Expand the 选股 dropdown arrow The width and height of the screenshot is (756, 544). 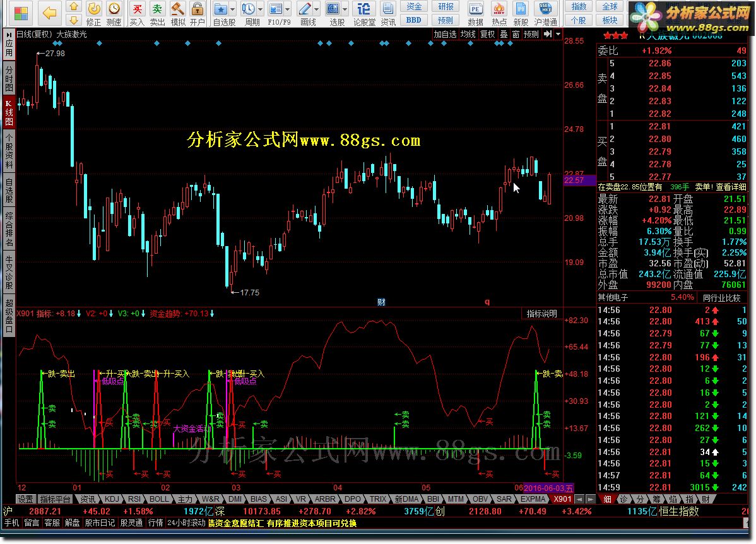(345, 9)
